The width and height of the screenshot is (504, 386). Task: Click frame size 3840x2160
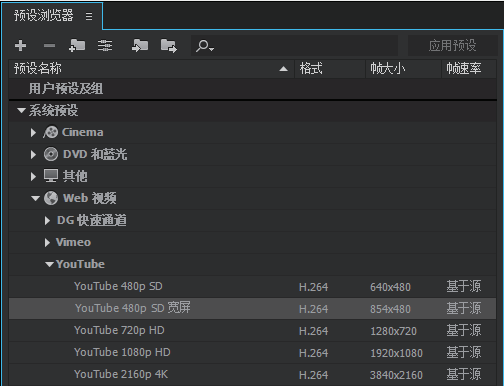(x=396, y=375)
